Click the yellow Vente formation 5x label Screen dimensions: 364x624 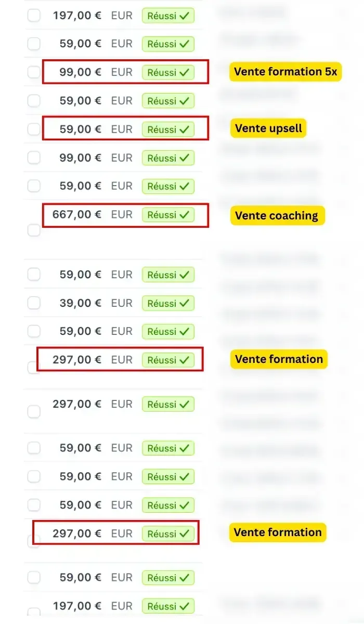[x=285, y=72]
